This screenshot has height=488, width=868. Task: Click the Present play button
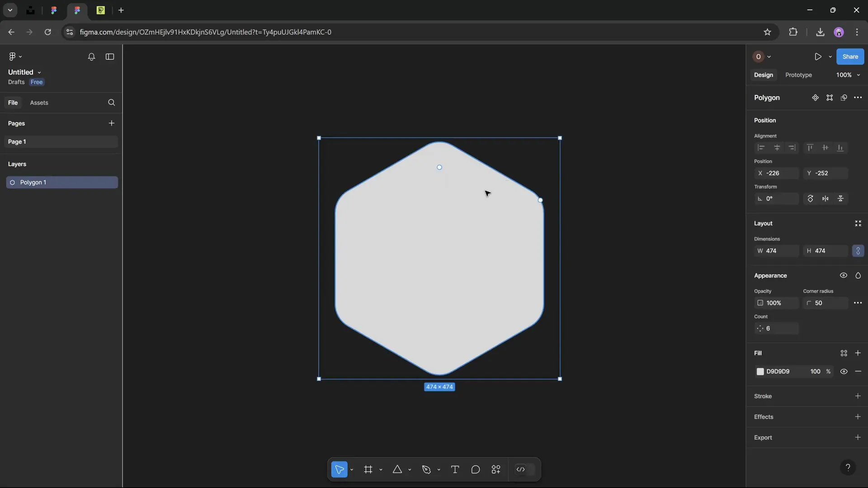[818, 56]
